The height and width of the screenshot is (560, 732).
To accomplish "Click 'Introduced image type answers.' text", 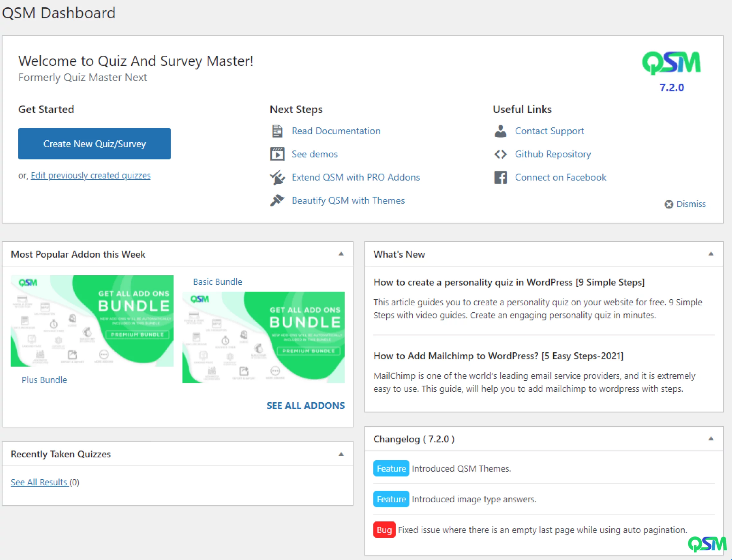I will [474, 499].
